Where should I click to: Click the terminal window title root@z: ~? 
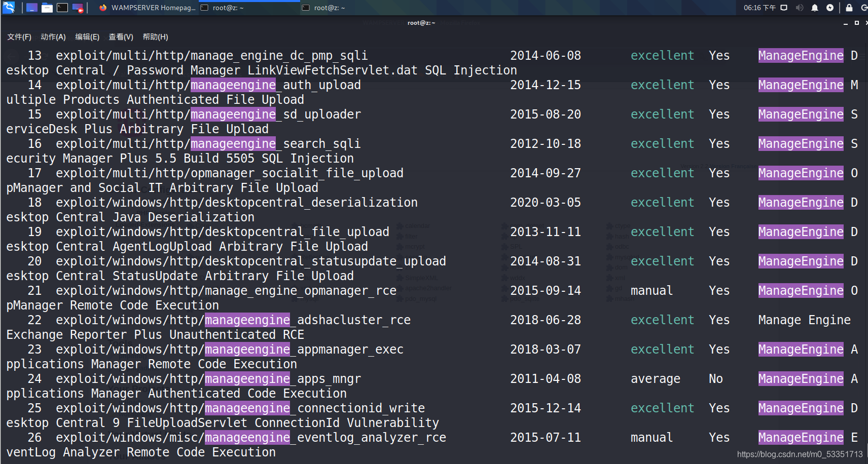pos(421,23)
